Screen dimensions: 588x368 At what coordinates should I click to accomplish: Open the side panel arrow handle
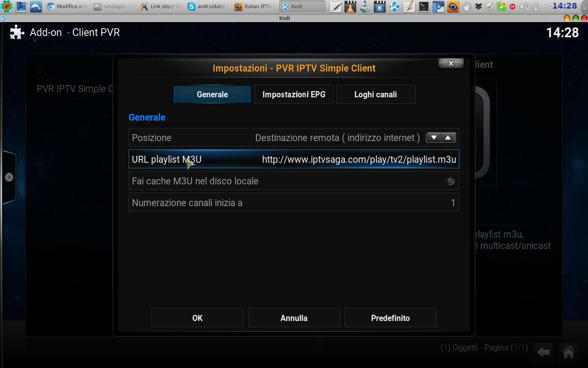(x=9, y=177)
